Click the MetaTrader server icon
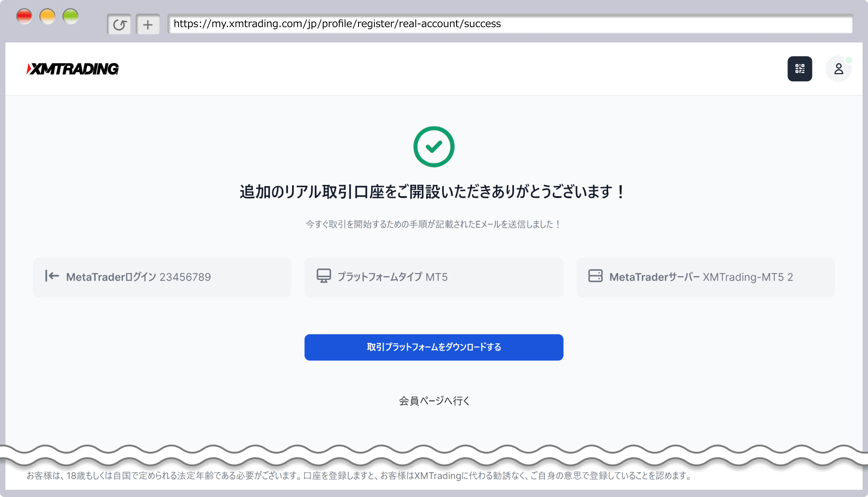The image size is (868, 497). click(595, 276)
